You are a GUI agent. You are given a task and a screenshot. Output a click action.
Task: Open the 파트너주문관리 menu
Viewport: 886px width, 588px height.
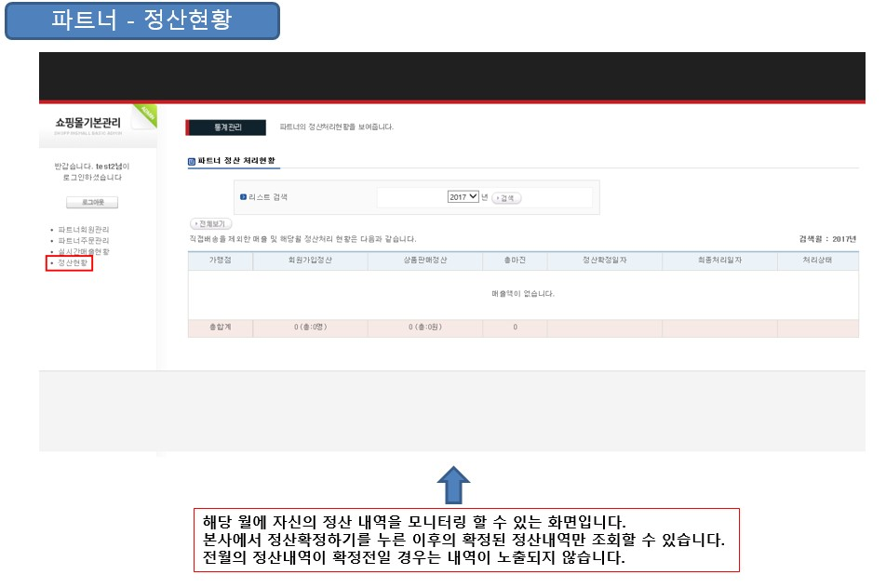(x=83, y=240)
